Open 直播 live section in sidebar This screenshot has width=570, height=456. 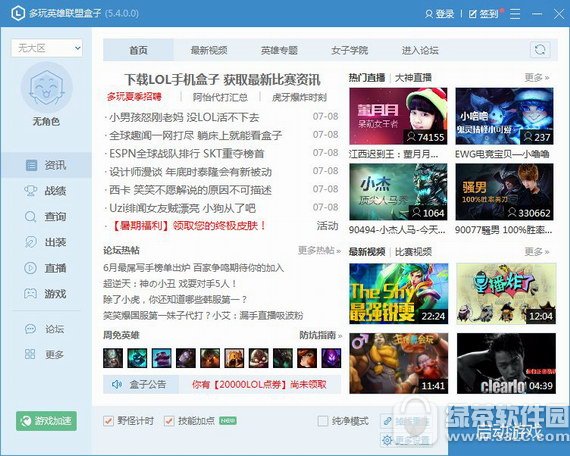coord(46,268)
